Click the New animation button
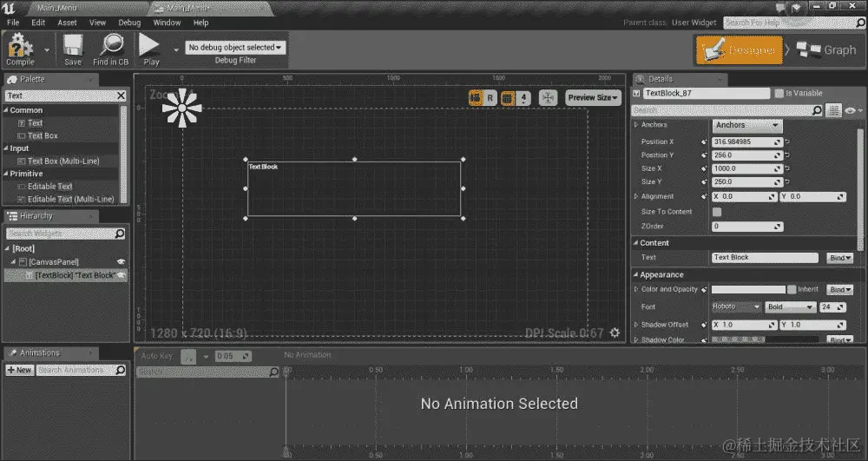This screenshot has height=461, width=868. tap(20, 370)
